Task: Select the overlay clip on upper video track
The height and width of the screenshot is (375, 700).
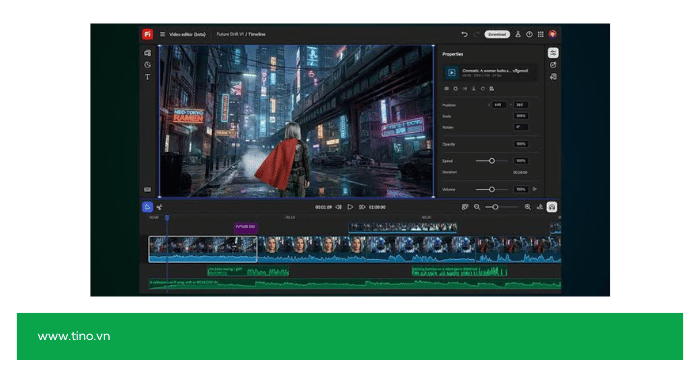Action: click(x=403, y=228)
